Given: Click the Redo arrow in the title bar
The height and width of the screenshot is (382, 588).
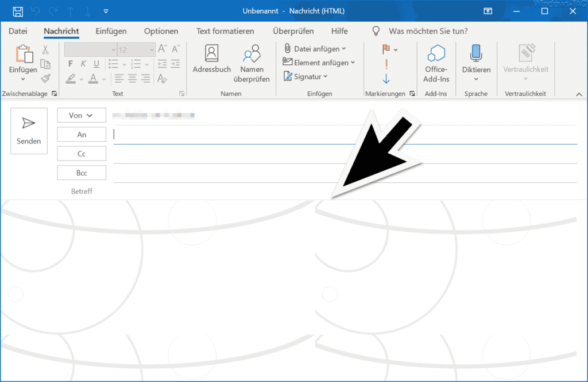Looking at the screenshot, I should click(53, 11).
